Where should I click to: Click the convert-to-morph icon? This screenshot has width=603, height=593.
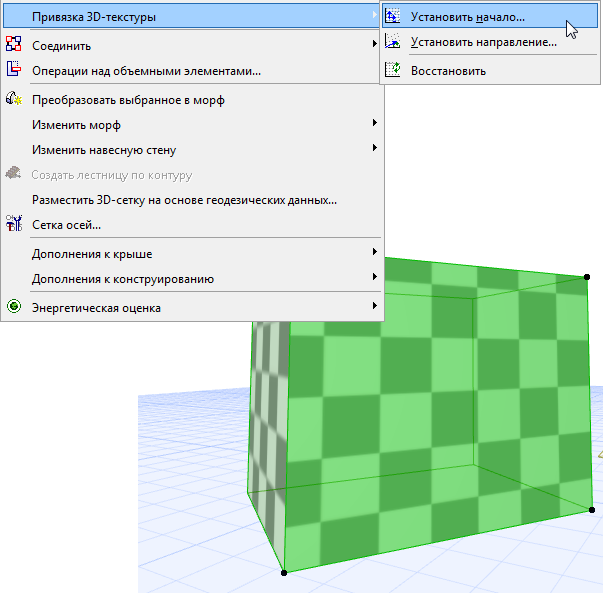click(x=14, y=99)
